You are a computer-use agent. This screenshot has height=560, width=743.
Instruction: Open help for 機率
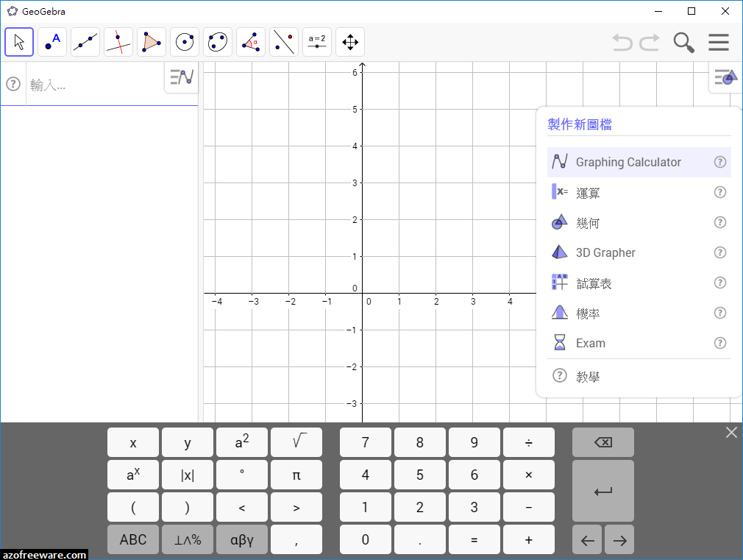tap(719, 313)
